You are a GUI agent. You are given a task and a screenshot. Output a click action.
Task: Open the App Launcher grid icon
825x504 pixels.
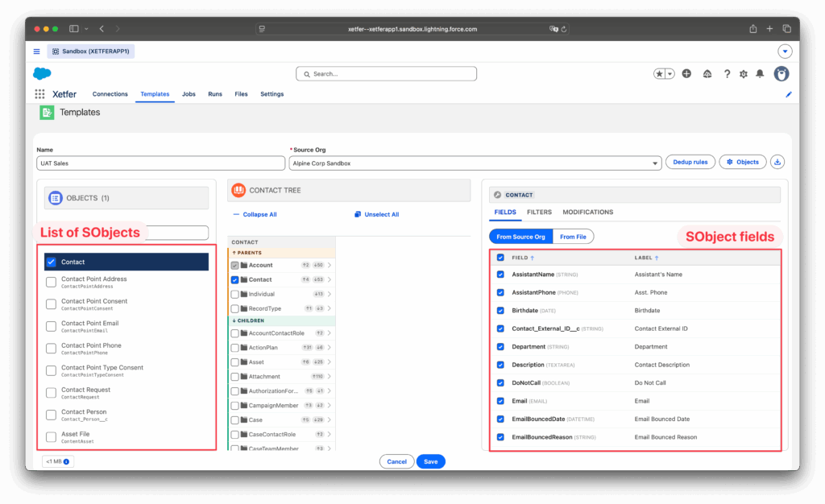39,94
